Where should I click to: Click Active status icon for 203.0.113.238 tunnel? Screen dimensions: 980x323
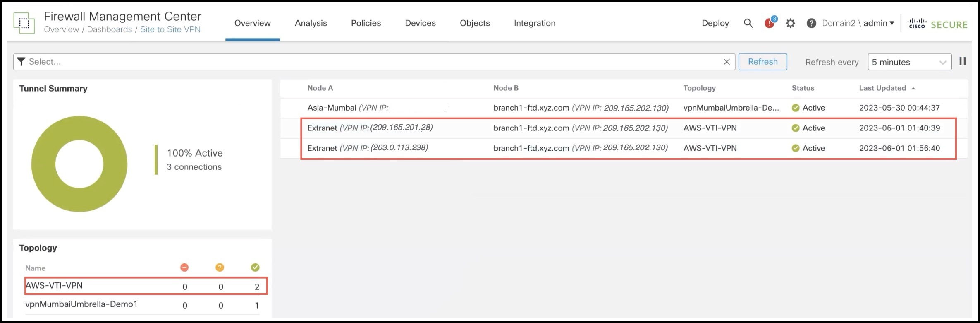point(796,148)
